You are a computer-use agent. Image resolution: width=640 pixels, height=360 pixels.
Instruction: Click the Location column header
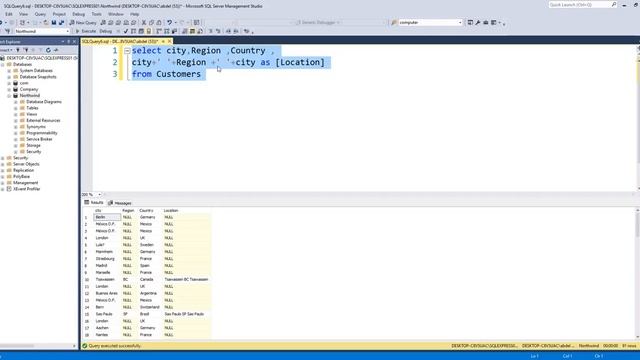pyautogui.click(x=187, y=211)
